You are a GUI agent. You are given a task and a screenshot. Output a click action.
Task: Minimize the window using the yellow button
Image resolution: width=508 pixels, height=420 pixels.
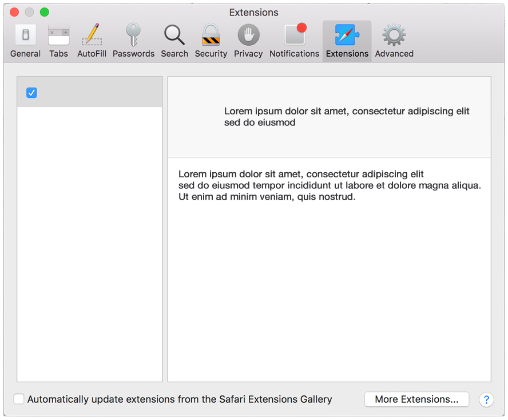coord(29,12)
